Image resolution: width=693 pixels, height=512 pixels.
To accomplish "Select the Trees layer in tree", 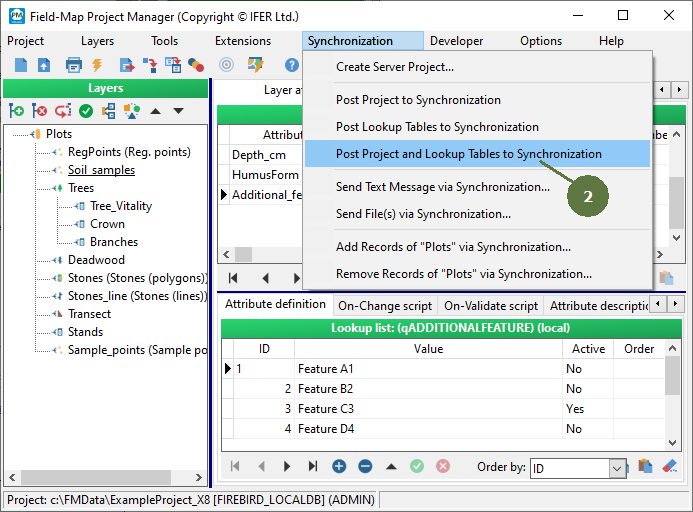I will pyautogui.click(x=81, y=188).
